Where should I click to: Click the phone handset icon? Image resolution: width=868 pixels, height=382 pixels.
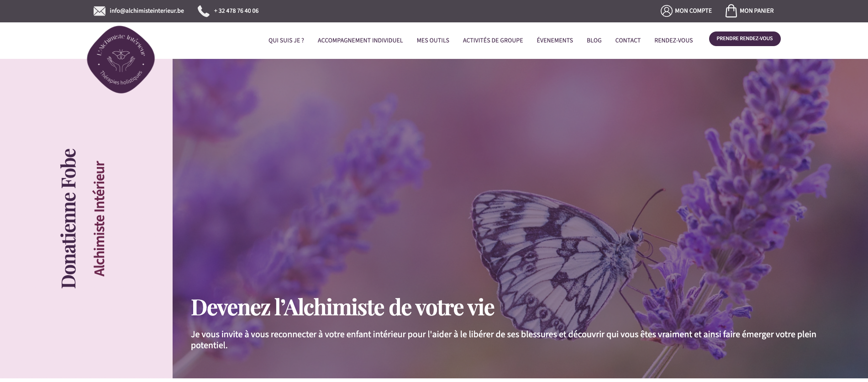(203, 11)
